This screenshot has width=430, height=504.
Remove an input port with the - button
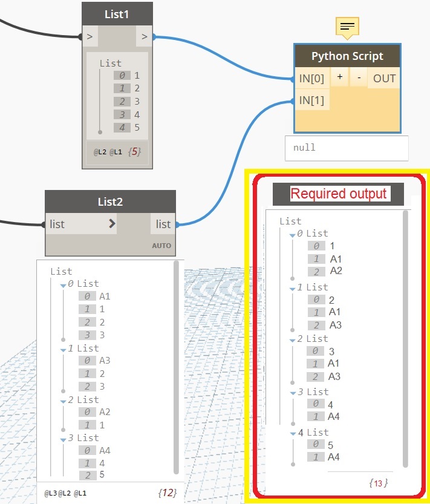click(x=359, y=77)
